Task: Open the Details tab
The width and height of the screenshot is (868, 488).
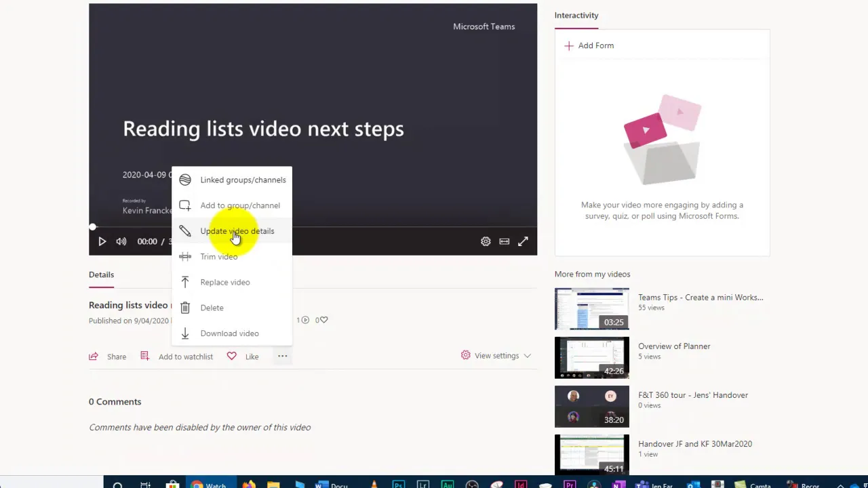Action: pyautogui.click(x=101, y=274)
